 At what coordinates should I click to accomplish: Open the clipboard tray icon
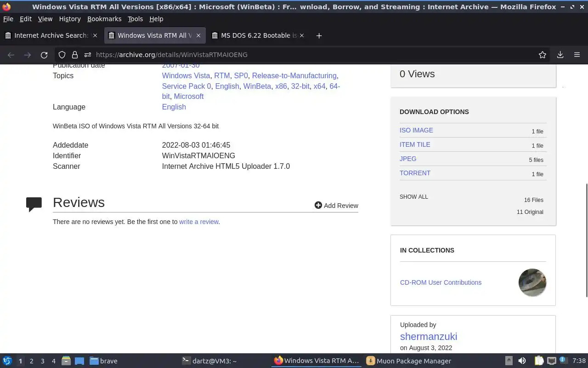[x=539, y=361]
